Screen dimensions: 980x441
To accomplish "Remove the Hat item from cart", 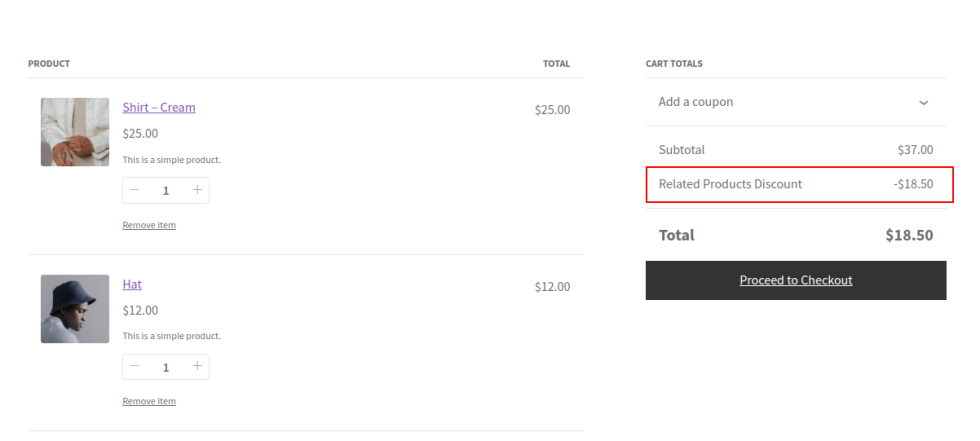I will tap(149, 401).
